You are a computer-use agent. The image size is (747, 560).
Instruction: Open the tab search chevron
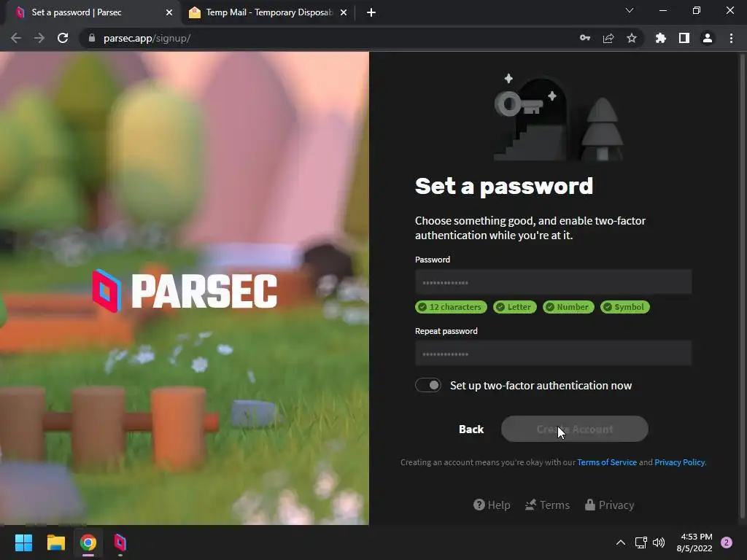coord(630,10)
